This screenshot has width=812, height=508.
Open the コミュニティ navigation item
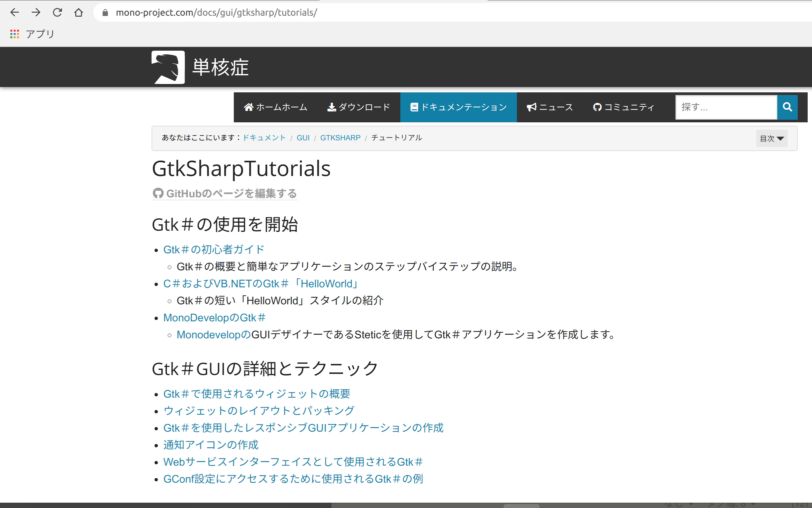(x=624, y=107)
